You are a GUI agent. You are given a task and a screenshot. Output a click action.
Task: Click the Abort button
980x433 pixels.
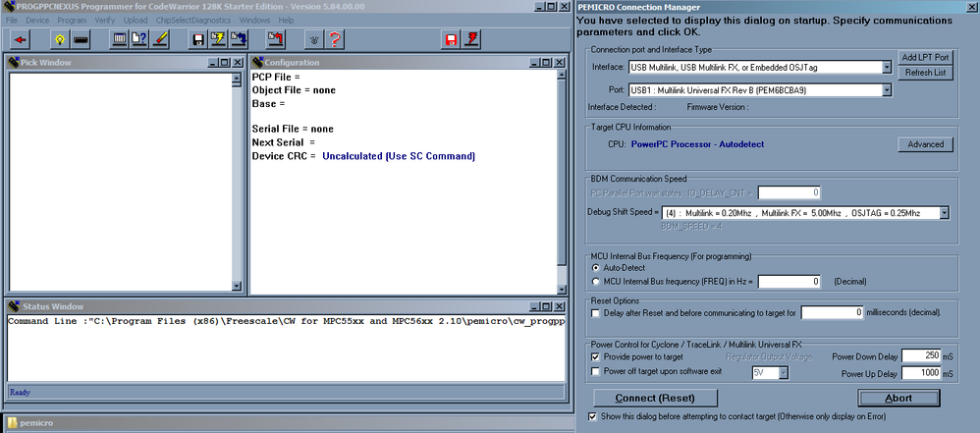(x=898, y=398)
